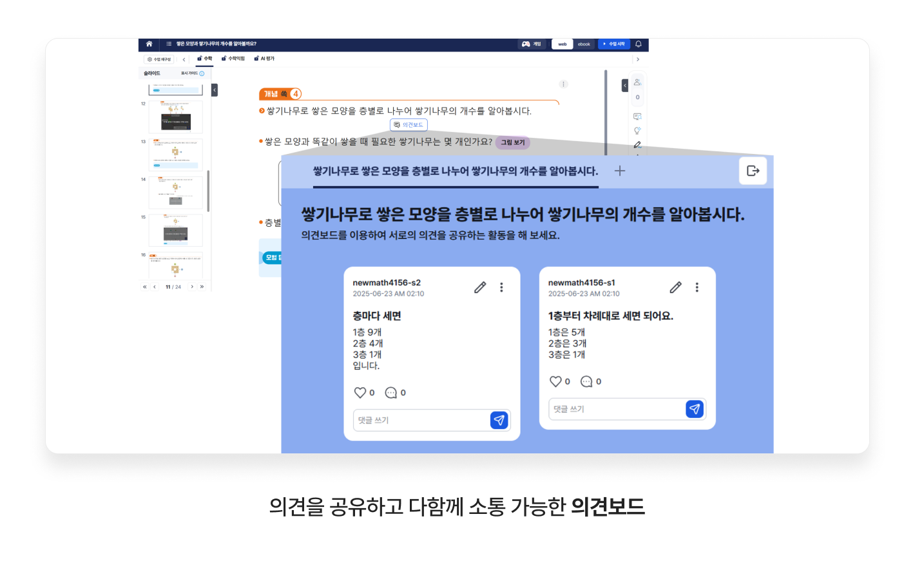The width and height of the screenshot is (915, 588).
Task: Open comments on newmath4156-s1 post
Action: pos(586,382)
